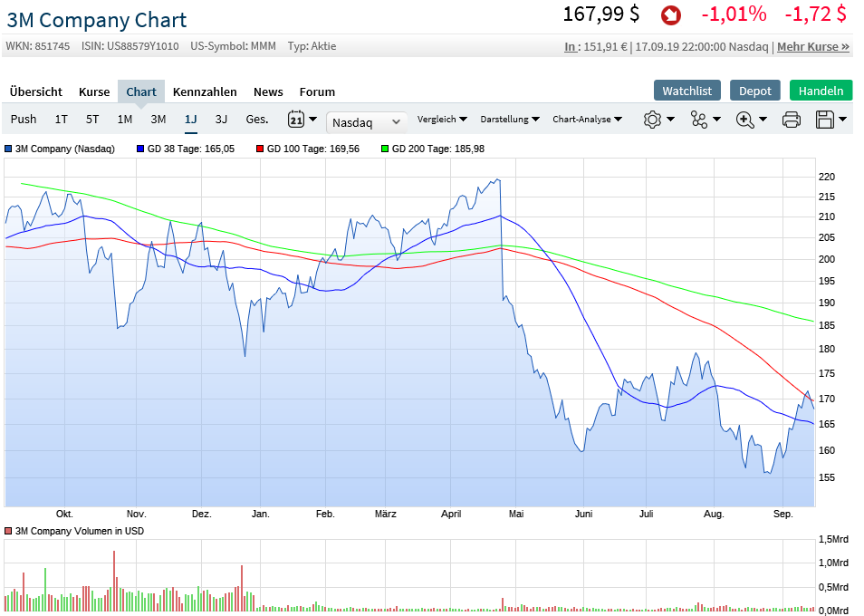Viewport: 864px width, 616px height.
Task: Open the share icon menu
Action: pyautogui.click(x=699, y=120)
